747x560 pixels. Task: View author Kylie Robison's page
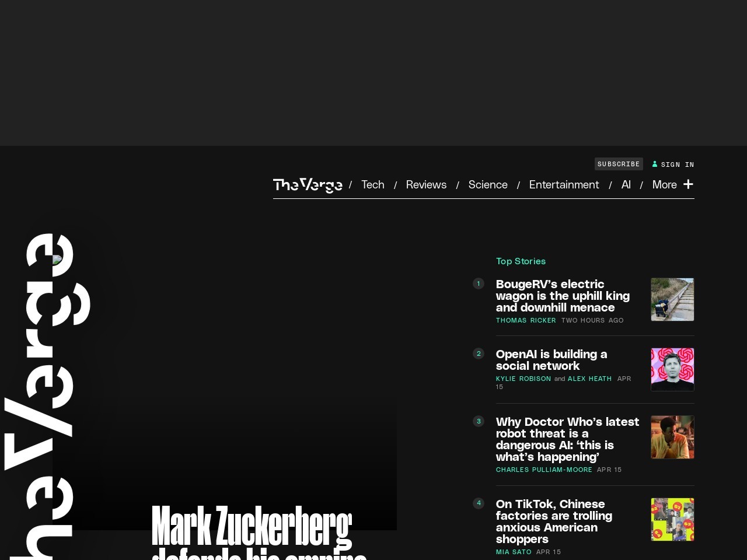click(523, 379)
